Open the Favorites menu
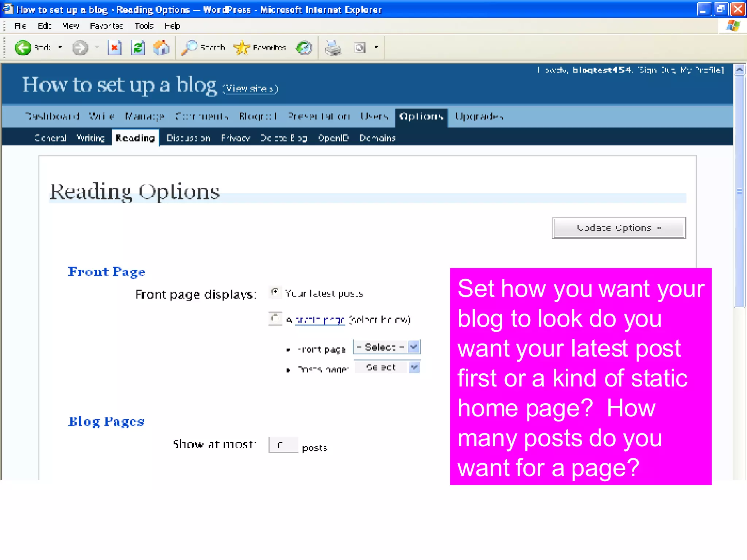Screen dimensions: 747x560 [x=106, y=26]
